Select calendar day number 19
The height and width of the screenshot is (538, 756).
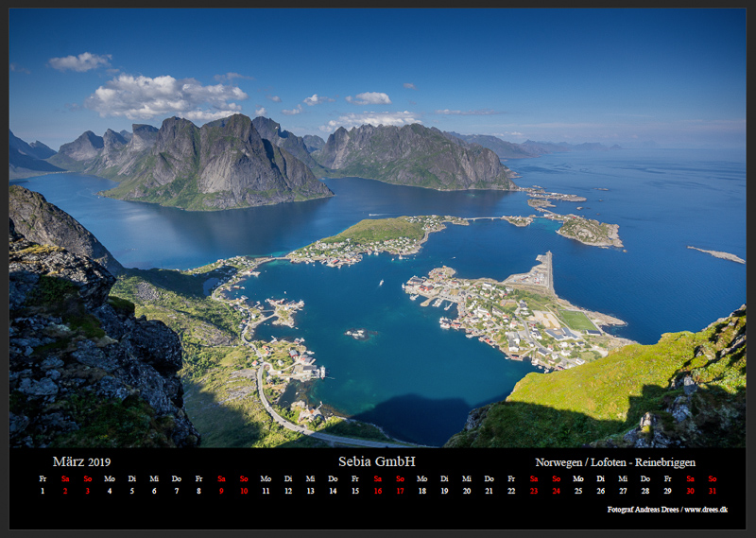[x=444, y=491]
